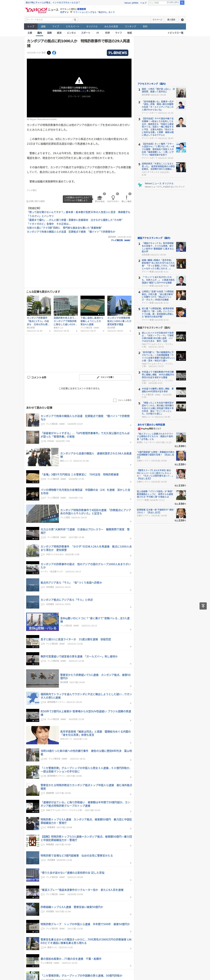This screenshot has width=210, height=980.
Task: Open article 拠点内アジア系ら「千人」
Action: [71, 582]
